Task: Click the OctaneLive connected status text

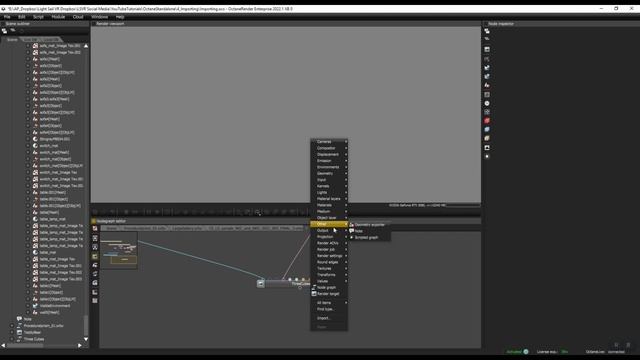Action: (605, 351)
